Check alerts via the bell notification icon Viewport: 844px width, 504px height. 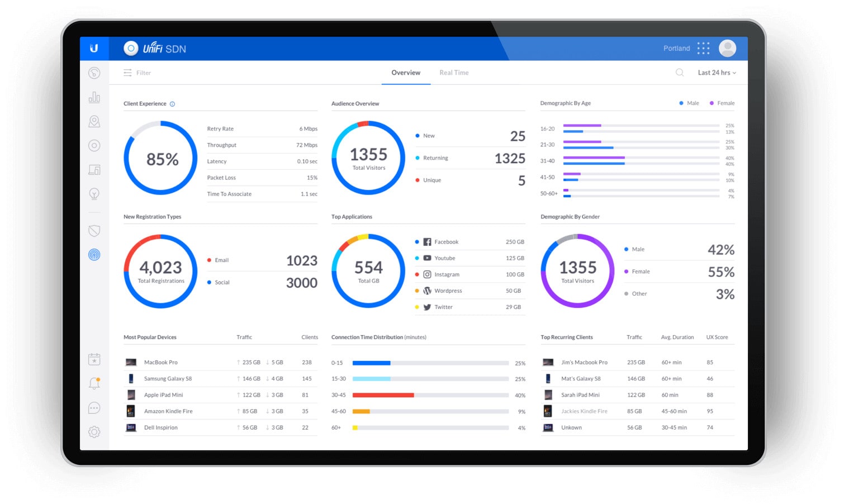pos(94,383)
